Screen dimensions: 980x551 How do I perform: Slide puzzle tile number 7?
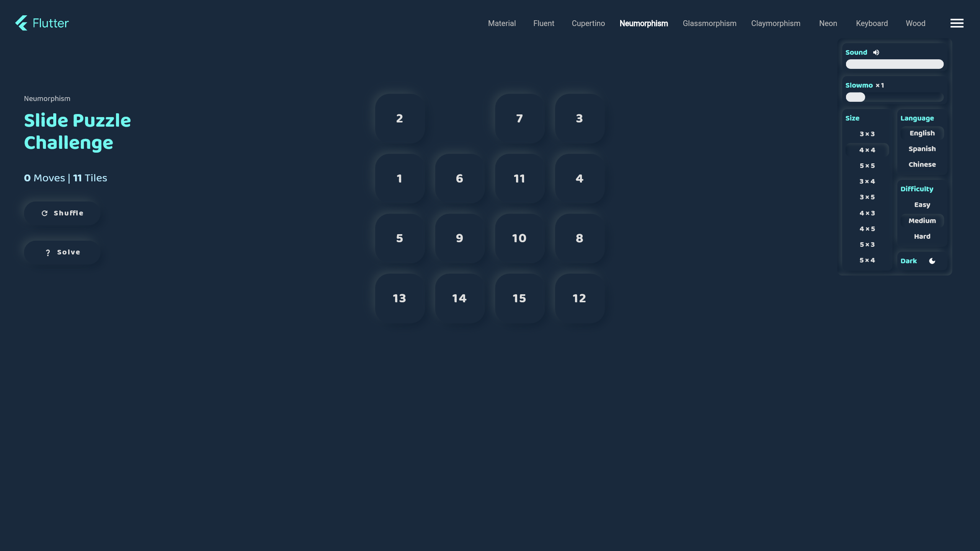(519, 119)
